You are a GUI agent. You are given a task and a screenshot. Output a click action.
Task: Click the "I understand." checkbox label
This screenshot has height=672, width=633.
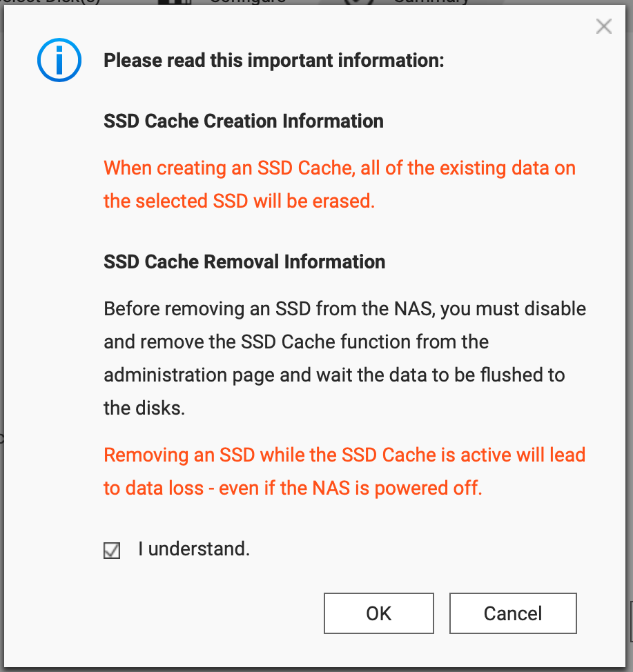194,549
